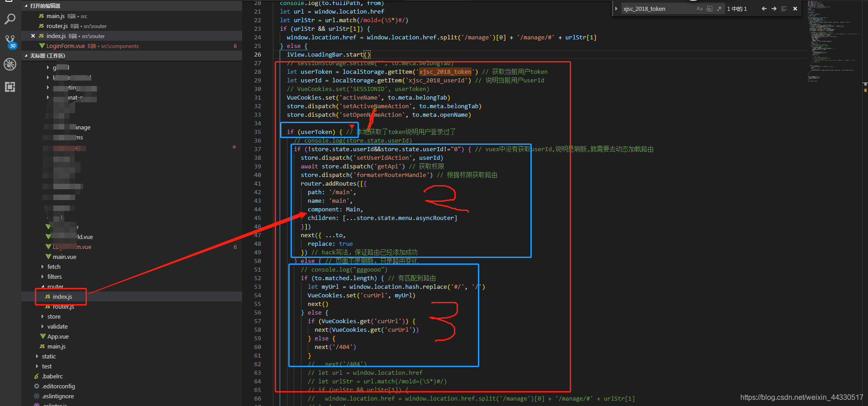Click the highlighted 'xjsc_2018_token' match in code
The image size is (868, 406).
(445, 72)
